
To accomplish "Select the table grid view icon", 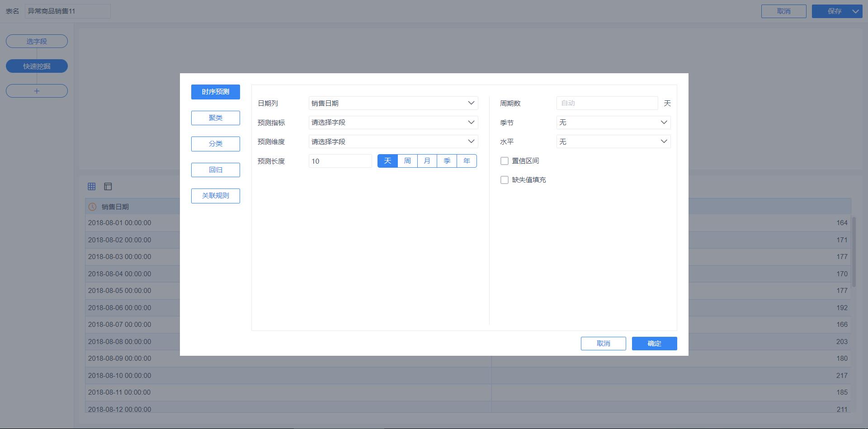I will coord(91,186).
